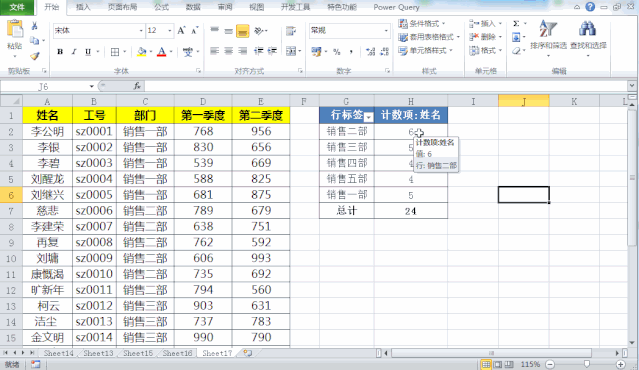Image resolution: width=639 pixels, height=370 pixels.
Task: Switch to the Insert ribbon tab
Action: 83,7
